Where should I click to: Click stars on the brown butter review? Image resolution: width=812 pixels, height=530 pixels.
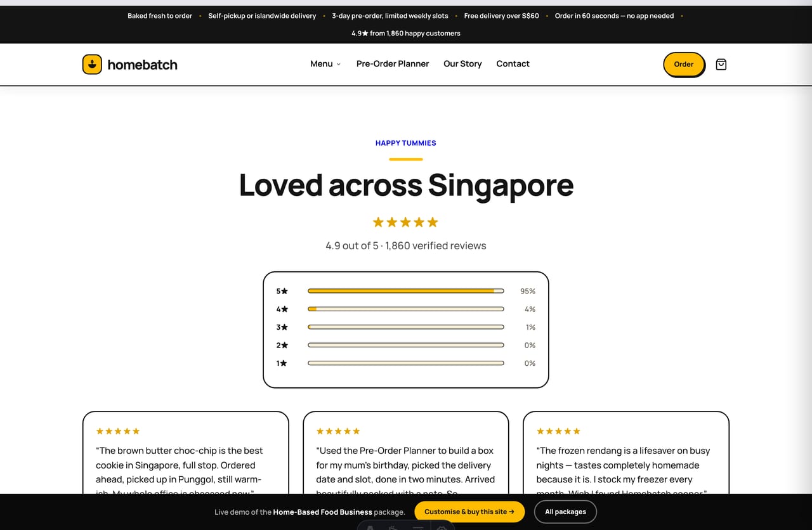[118, 431]
